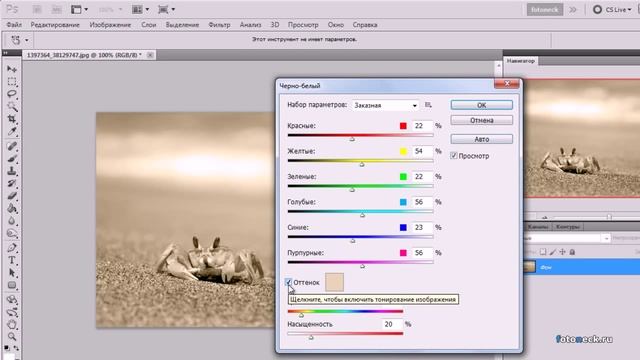
Task: Select the 3D Orbit camera tool
Action: pyautogui.click(x=12, y=312)
